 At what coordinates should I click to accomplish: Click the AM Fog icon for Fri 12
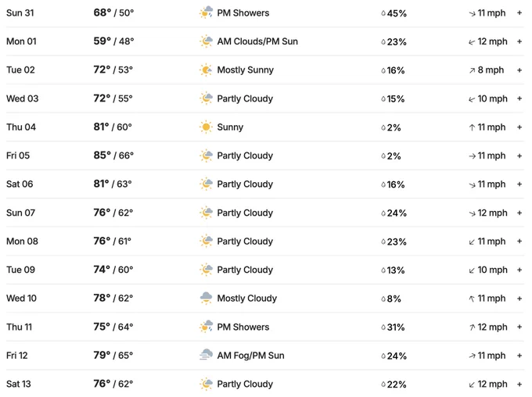pyautogui.click(x=206, y=355)
